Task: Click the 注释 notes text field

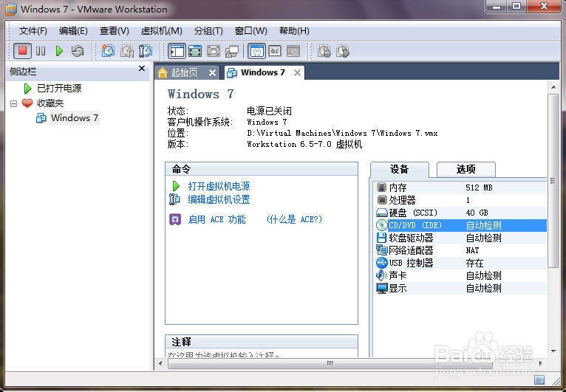Action: click(262, 353)
